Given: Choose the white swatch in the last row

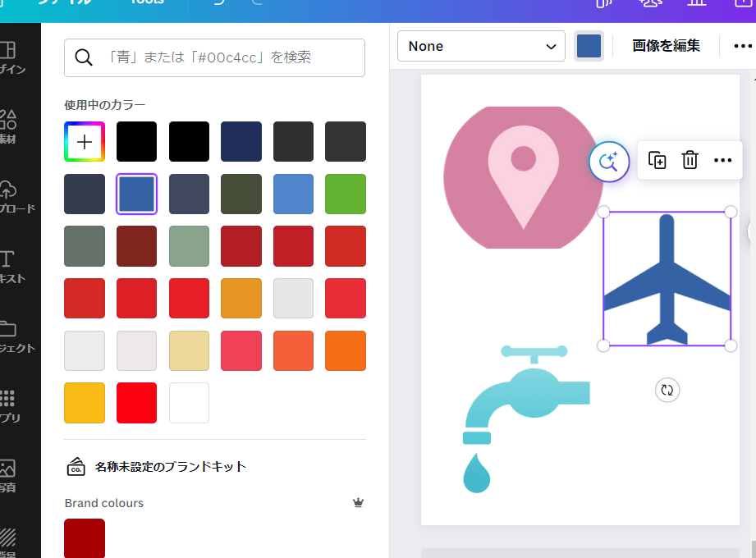Looking at the screenshot, I should tap(189, 403).
